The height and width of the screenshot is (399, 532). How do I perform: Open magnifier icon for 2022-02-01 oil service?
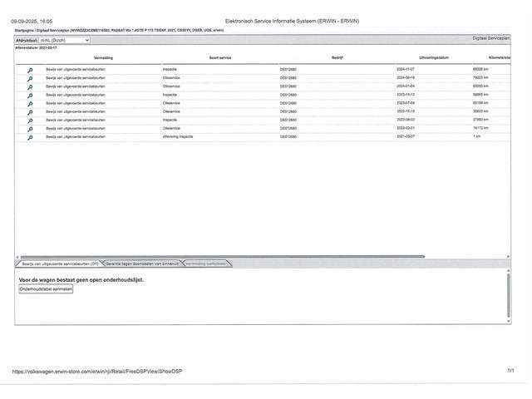coord(30,128)
